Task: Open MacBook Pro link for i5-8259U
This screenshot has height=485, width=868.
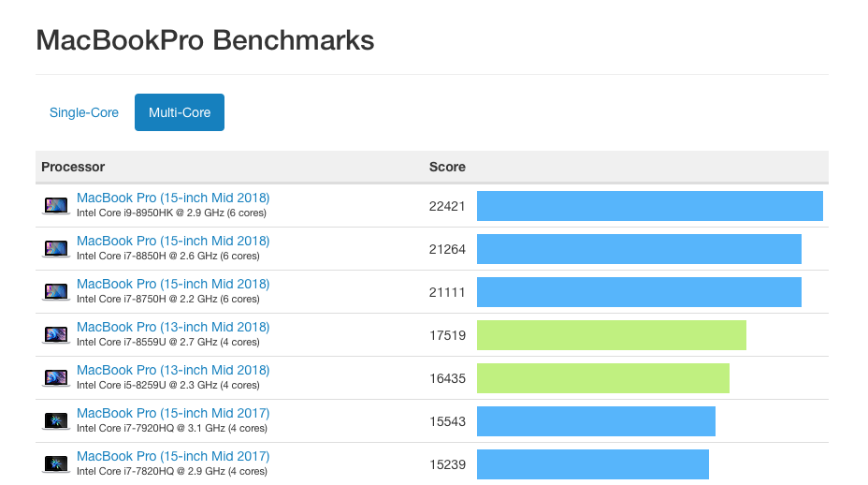Action: [173, 370]
